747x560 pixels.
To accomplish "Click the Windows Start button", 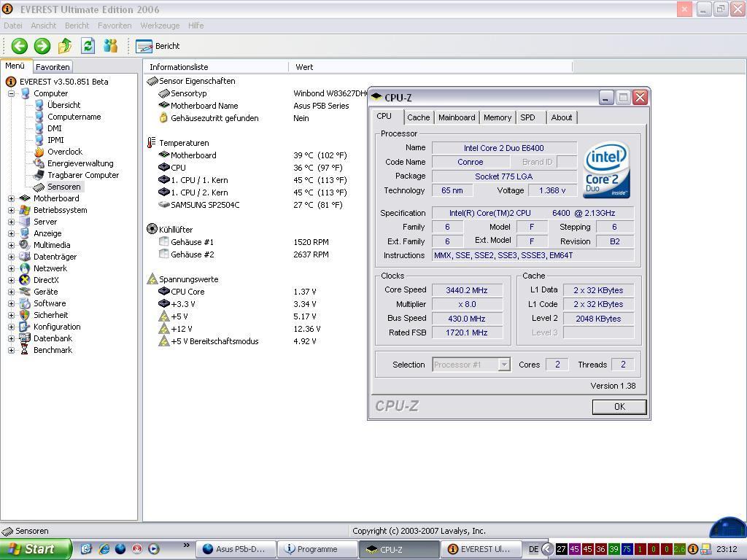I will click(x=35, y=549).
